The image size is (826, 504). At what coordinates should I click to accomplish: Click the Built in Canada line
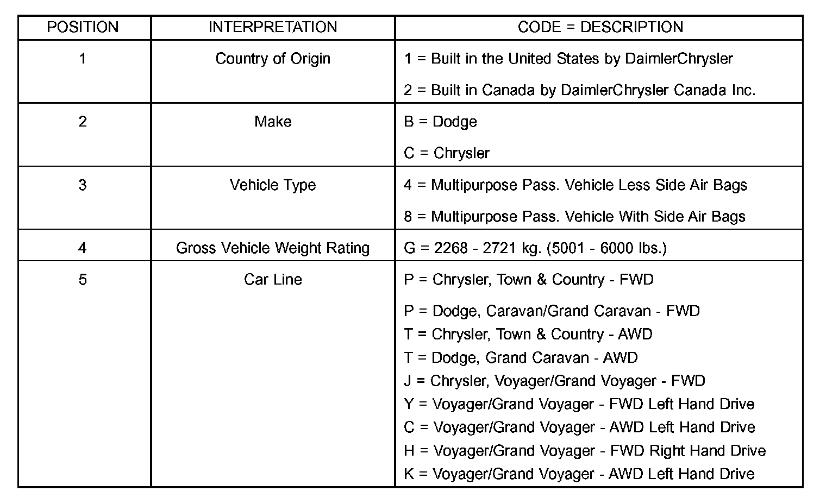click(x=579, y=90)
